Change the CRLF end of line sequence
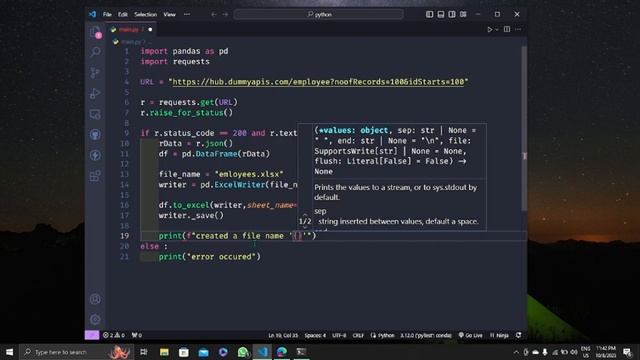The image size is (640, 360). [x=358, y=335]
